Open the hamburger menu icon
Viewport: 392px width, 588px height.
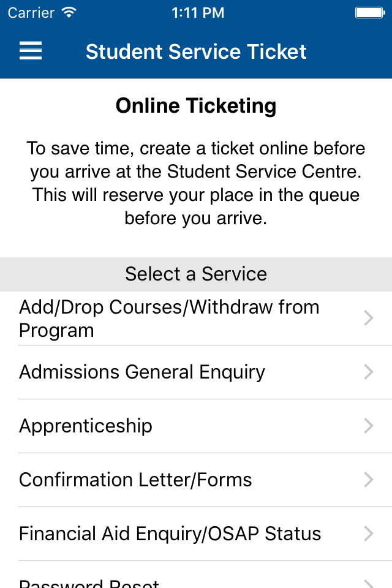(31, 51)
